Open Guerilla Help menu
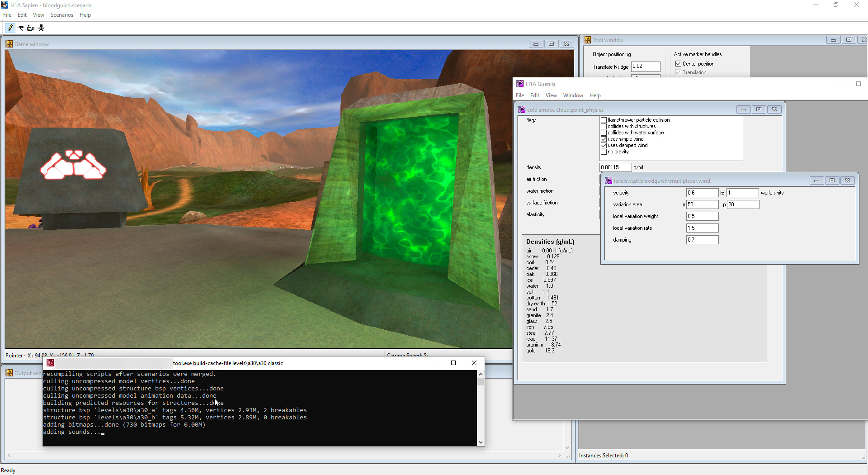Image resolution: width=868 pixels, height=475 pixels. pos(595,95)
